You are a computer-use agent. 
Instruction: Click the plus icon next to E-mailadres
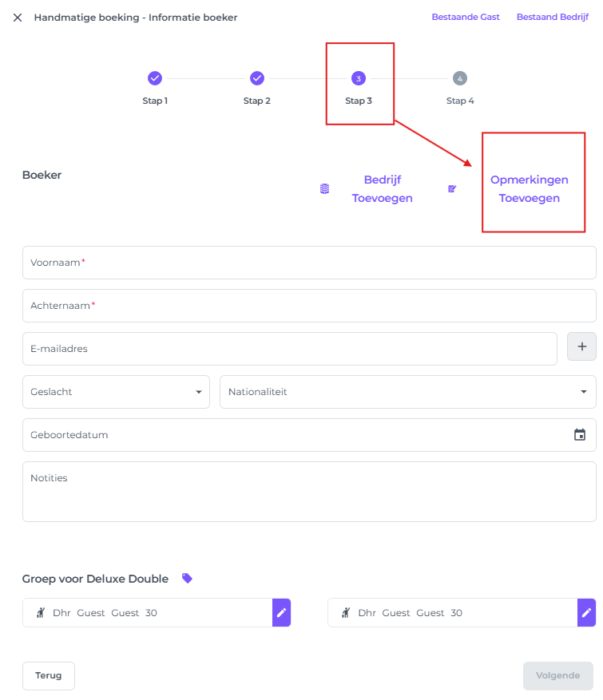click(581, 346)
